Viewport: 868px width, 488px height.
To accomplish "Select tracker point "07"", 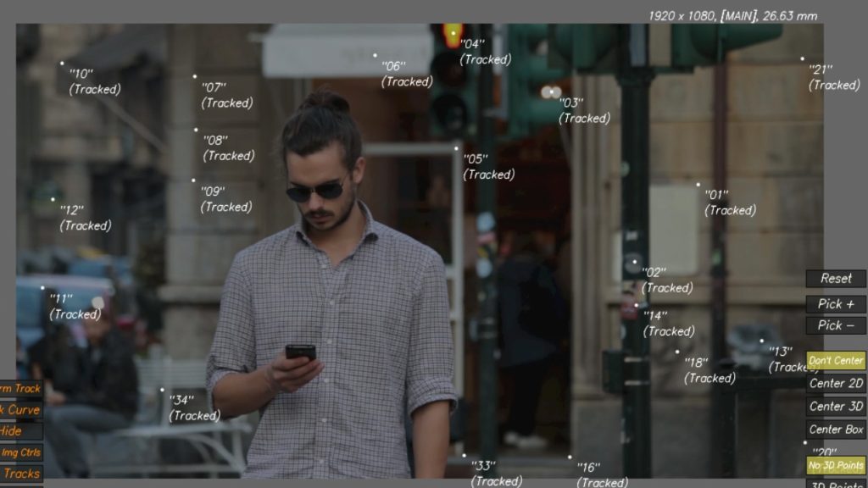I will (195, 76).
